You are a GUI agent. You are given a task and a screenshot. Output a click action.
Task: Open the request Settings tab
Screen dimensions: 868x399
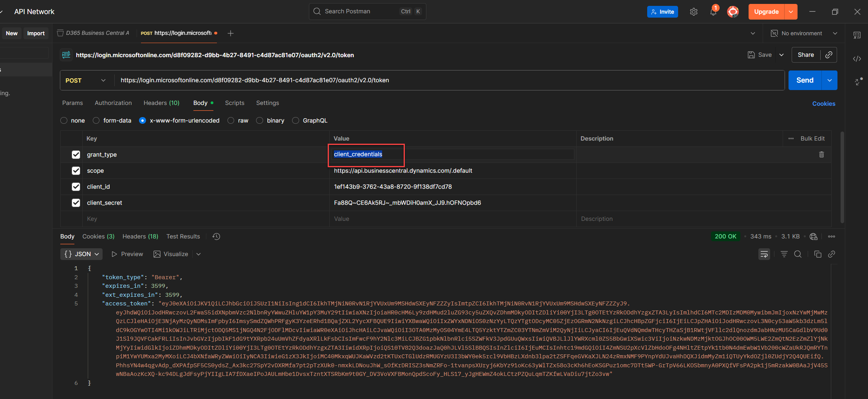pos(267,103)
